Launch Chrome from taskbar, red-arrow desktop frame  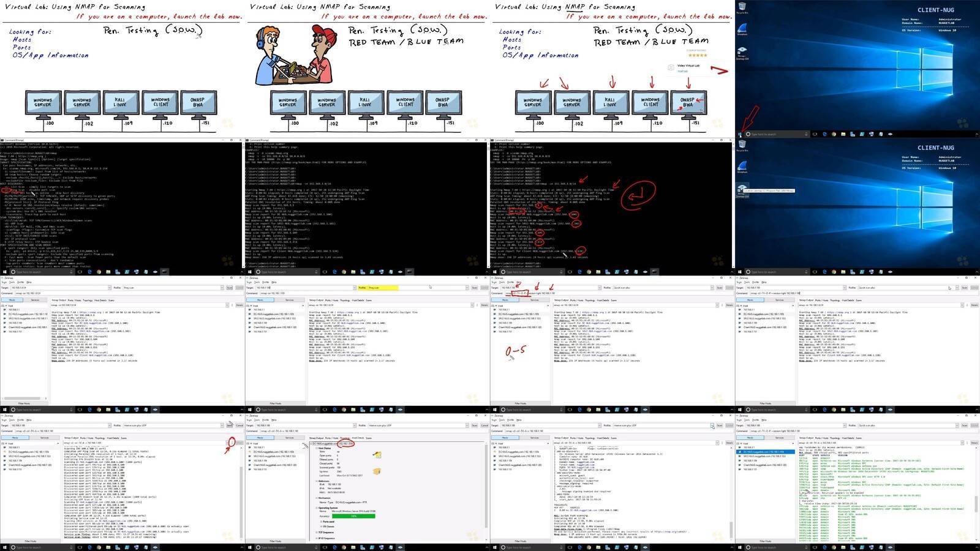(834, 134)
